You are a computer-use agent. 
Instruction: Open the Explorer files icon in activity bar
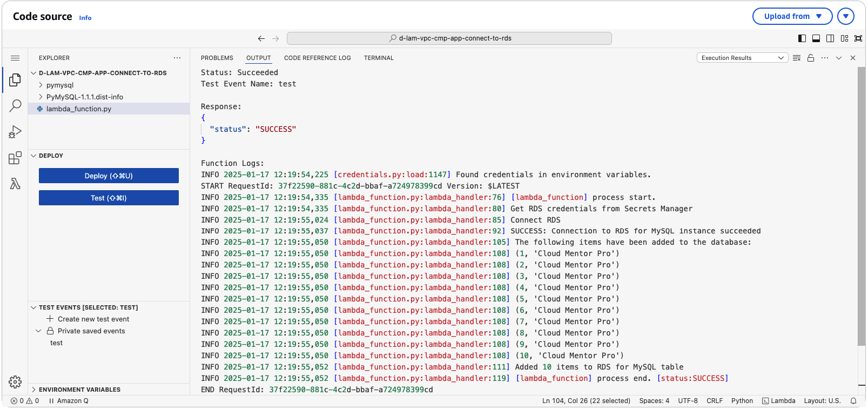(15, 80)
